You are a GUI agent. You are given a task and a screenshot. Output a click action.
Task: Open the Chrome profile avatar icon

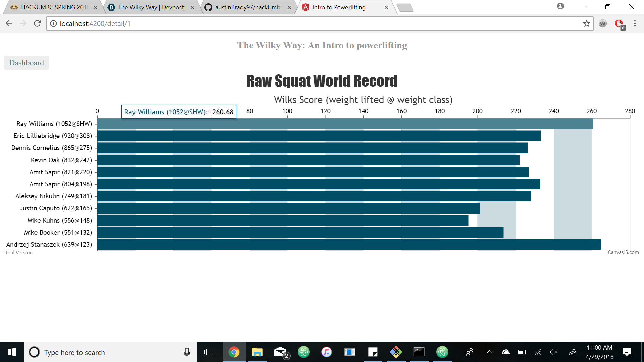click(x=560, y=6)
